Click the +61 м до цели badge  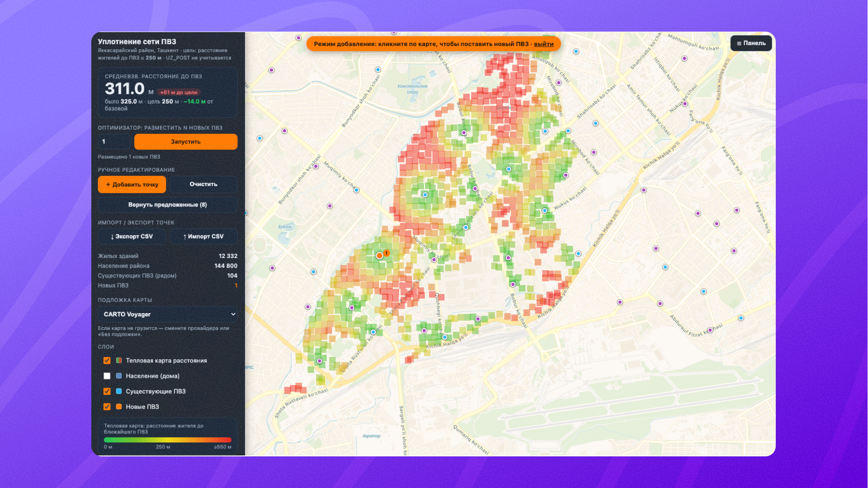(179, 92)
